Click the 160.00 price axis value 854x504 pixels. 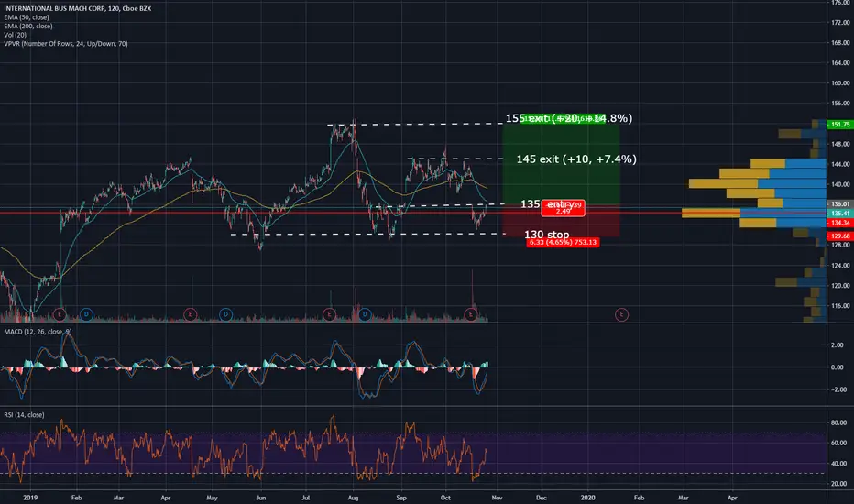tap(841, 82)
